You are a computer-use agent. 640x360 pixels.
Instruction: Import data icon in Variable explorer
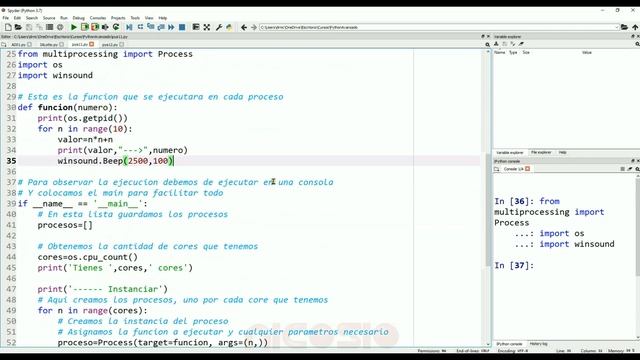496,44
